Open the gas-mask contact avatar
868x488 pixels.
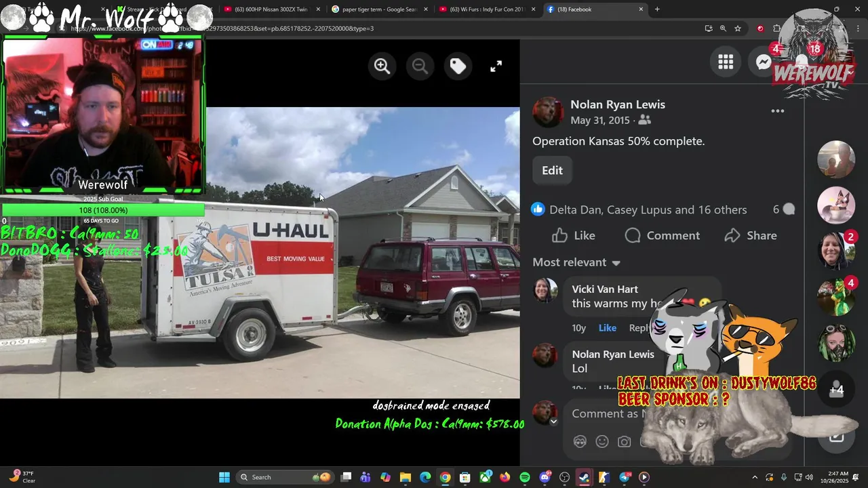point(836,343)
